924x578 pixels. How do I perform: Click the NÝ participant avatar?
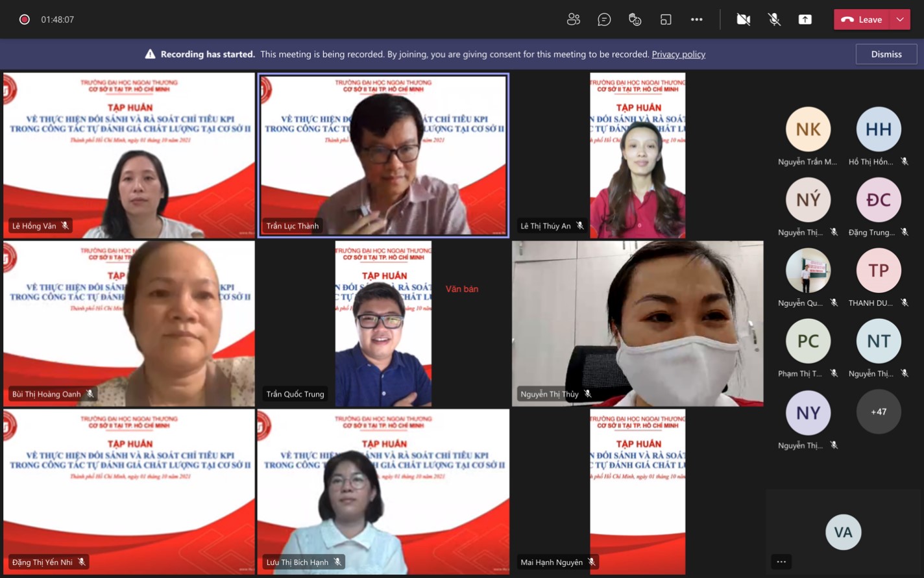click(x=808, y=199)
